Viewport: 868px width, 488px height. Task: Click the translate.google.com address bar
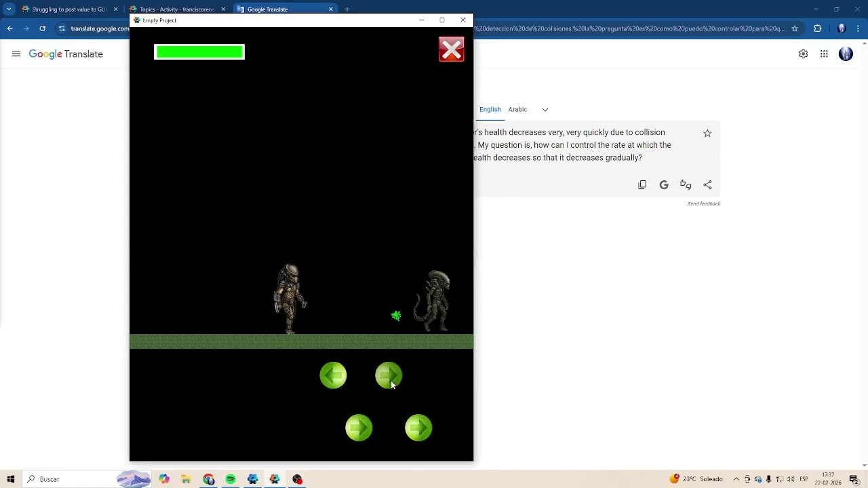coord(100,28)
